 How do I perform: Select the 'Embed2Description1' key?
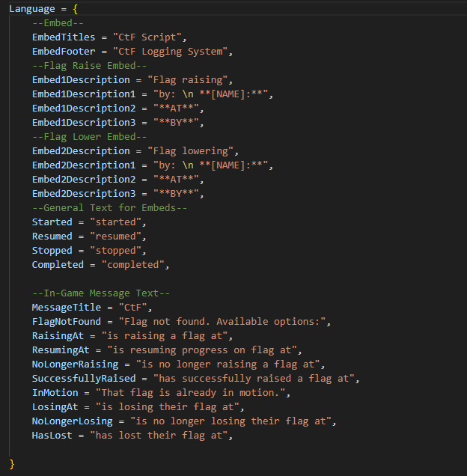84,165
